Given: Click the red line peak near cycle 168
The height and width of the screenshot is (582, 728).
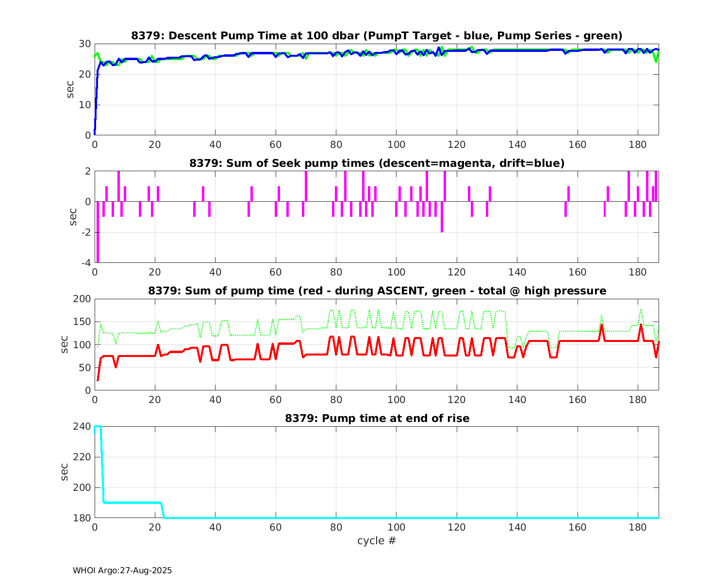Looking at the screenshot, I should pos(601,326).
